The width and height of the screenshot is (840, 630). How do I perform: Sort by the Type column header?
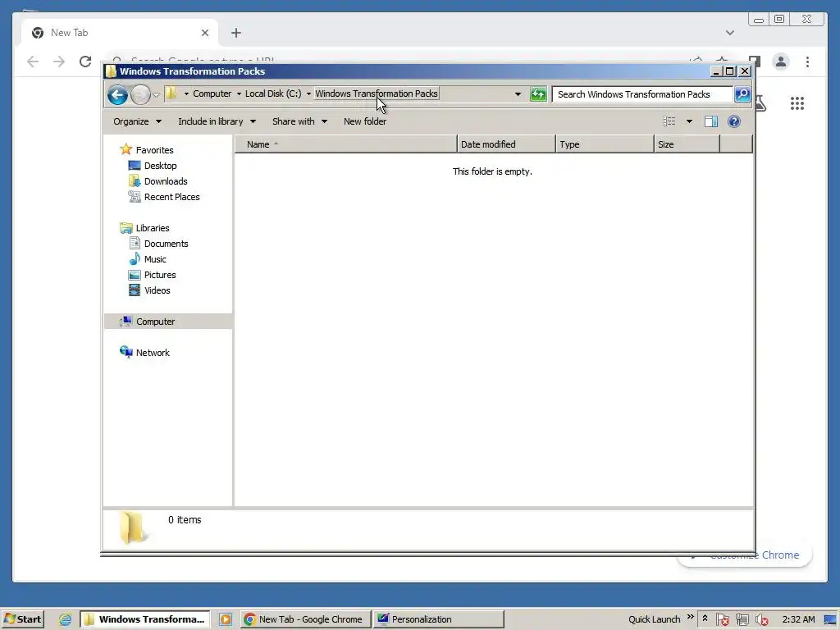coord(605,144)
